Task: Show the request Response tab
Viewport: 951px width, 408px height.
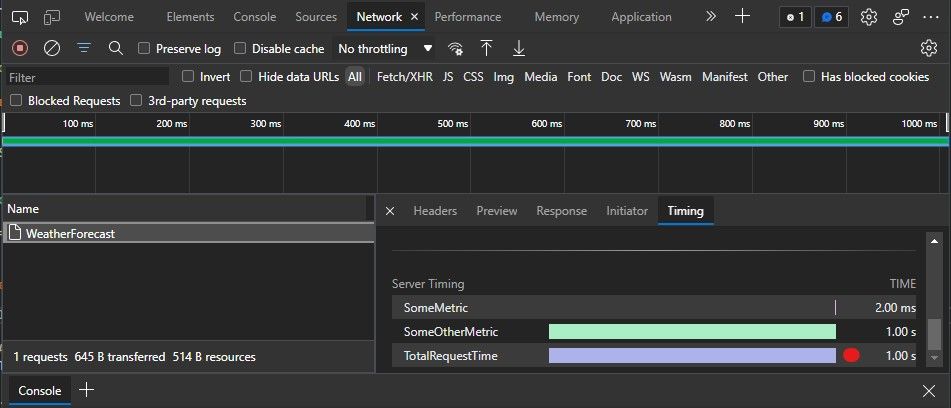Action: click(x=562, y=211)
